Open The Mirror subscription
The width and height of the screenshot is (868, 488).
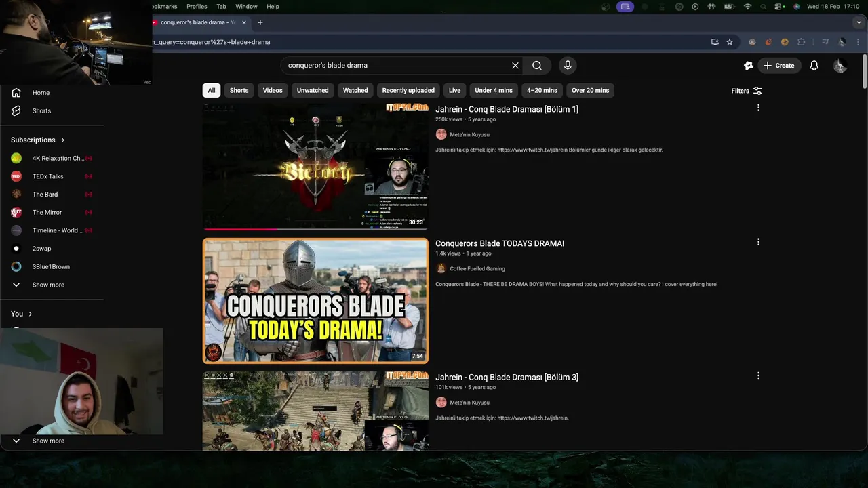click(47, 212)
